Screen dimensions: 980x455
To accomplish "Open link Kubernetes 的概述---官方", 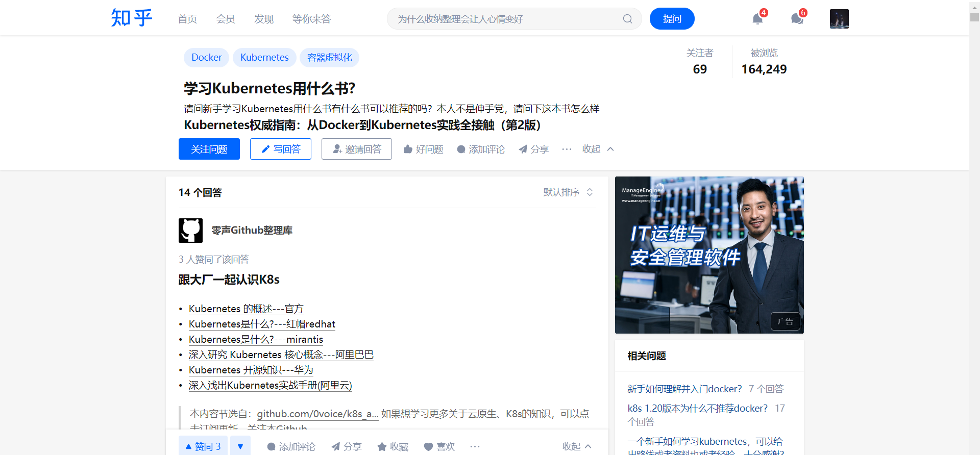I will 246,309.
